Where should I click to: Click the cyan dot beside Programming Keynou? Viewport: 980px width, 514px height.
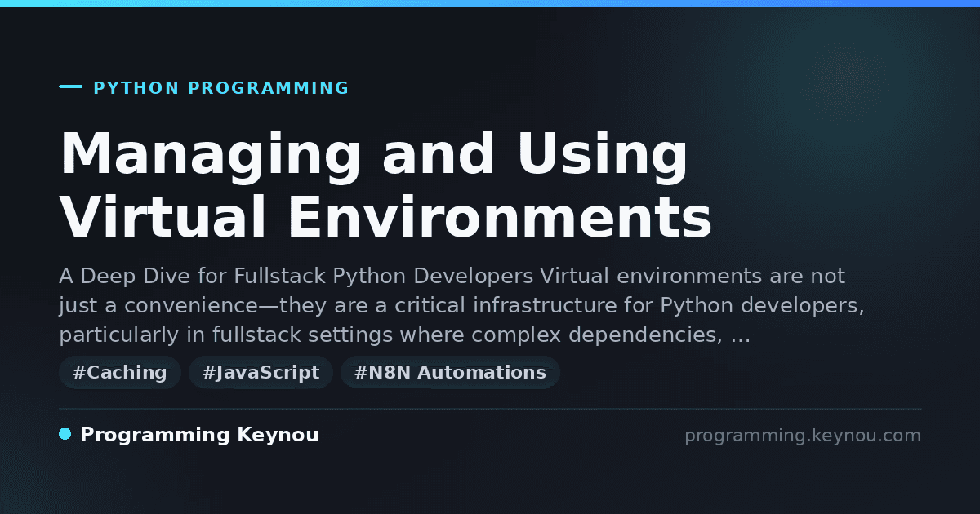pyautogui.click(x=65, y=434)
